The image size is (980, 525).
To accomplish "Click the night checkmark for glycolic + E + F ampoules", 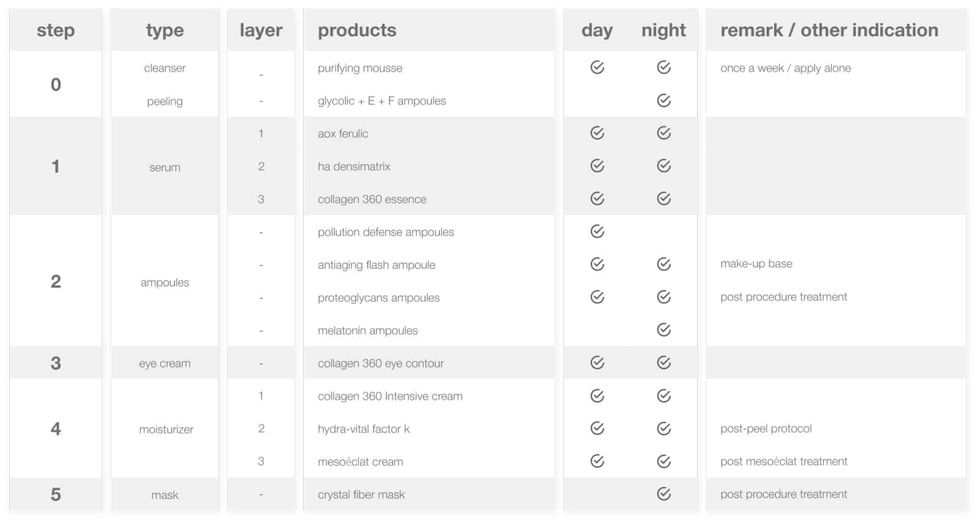I will [663, 100].
